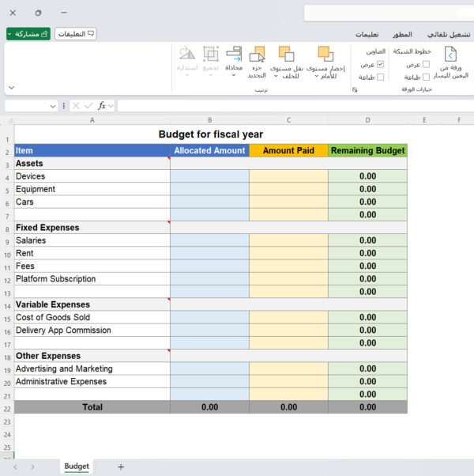Toggle the Gridlines View checkbox
The height and width of the screenshot is (476, 474).
tap(427, 64)
